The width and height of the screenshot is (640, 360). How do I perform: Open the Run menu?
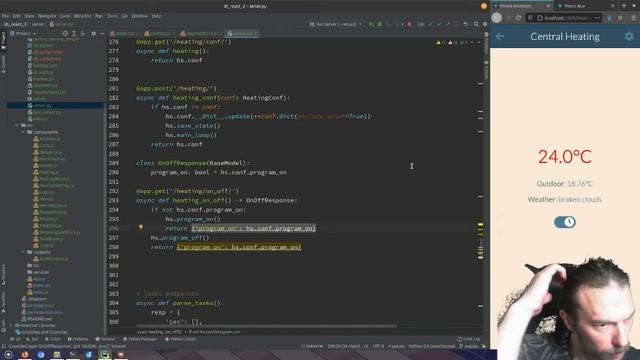coord(99,16)
